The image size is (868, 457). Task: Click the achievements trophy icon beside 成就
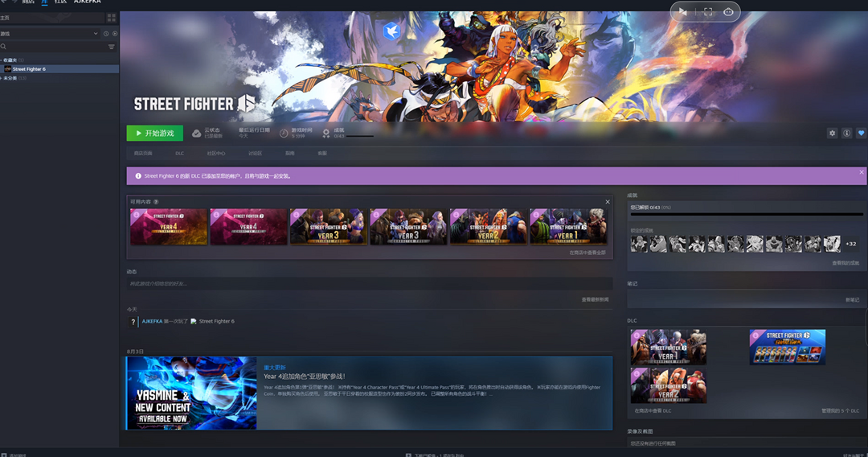(x=326, y=133)
